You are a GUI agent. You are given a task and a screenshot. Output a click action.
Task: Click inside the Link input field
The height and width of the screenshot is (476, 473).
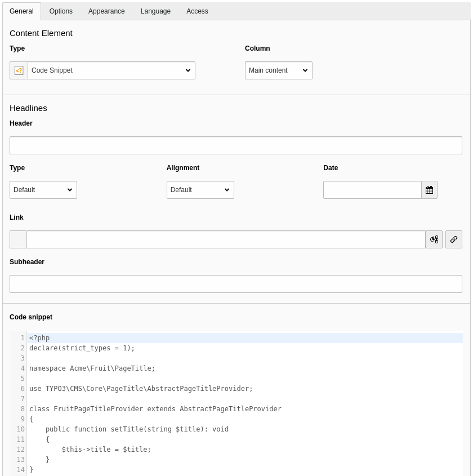(225, 239)
